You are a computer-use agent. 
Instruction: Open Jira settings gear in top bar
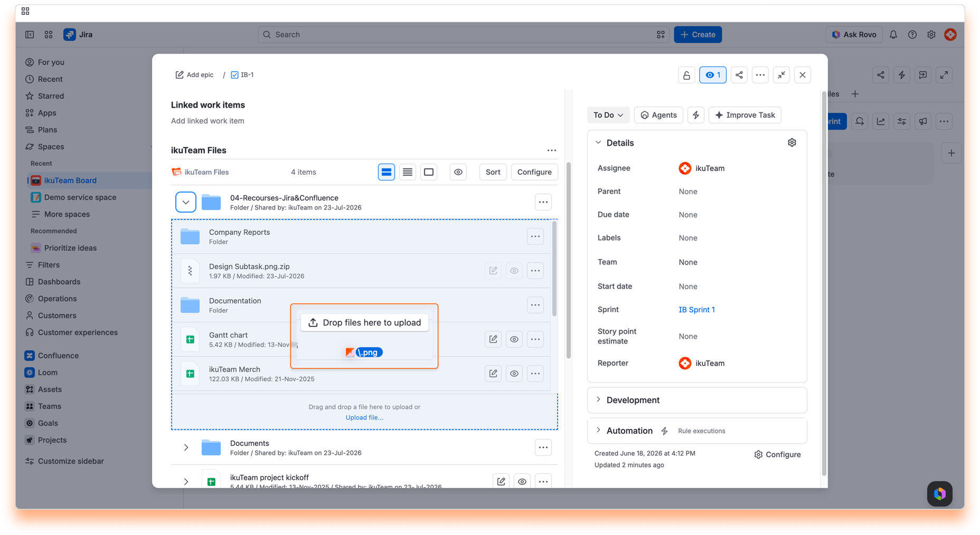pos(931,35)
